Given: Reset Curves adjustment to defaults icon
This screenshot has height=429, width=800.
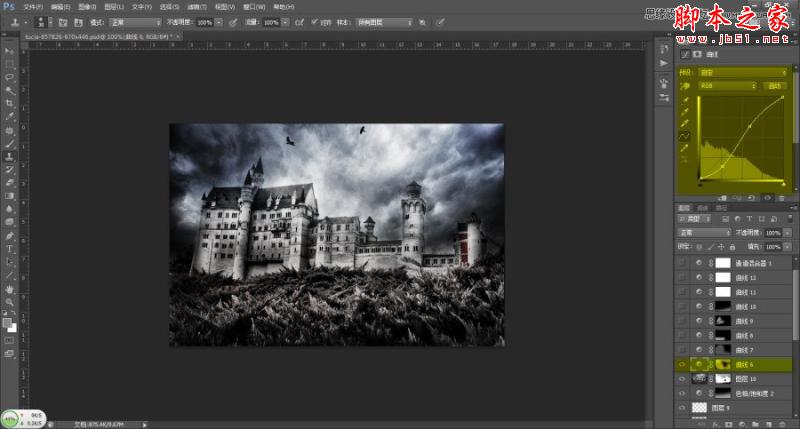Looking at the screenshot, I should pyautogui.click(x=751, y=198).
